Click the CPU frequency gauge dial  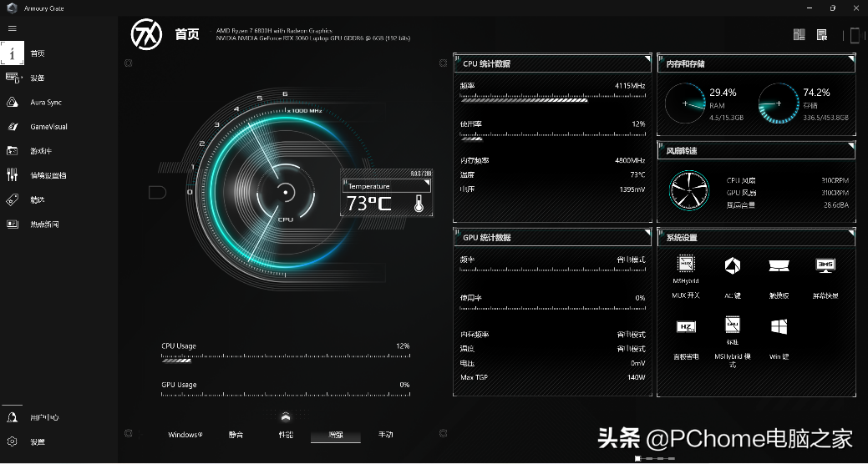pos(285,192)
